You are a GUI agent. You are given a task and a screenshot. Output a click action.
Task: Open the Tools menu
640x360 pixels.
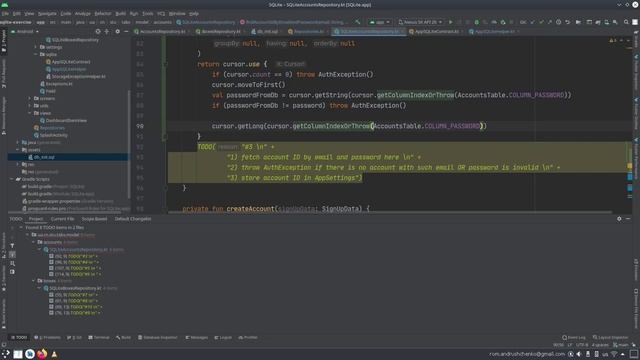click(147, 13)
